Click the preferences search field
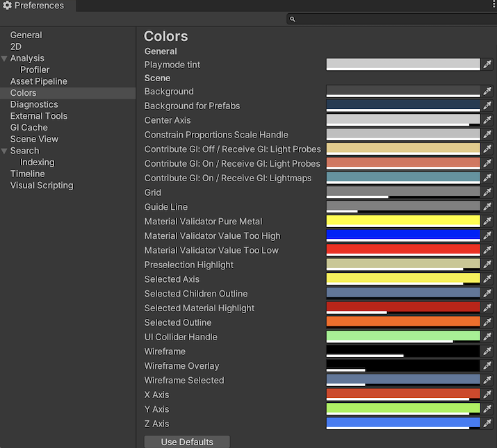The width and height of the screenshot is (497, 448). coord(391,19)
